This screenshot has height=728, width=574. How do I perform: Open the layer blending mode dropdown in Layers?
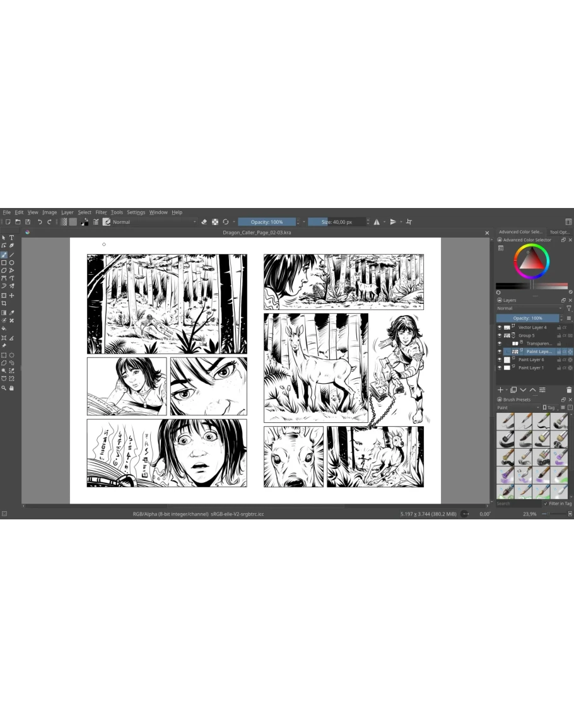[529, 308]
